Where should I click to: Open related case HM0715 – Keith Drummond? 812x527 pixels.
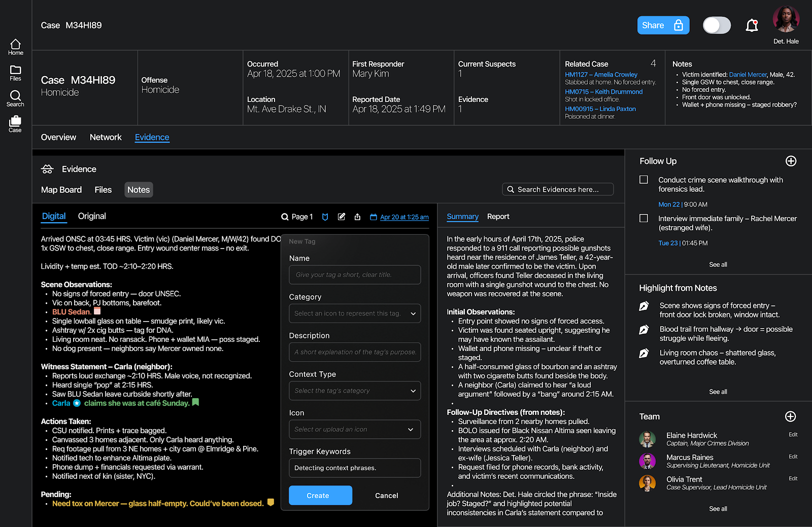pyautogui.click(x=603, y=92)
